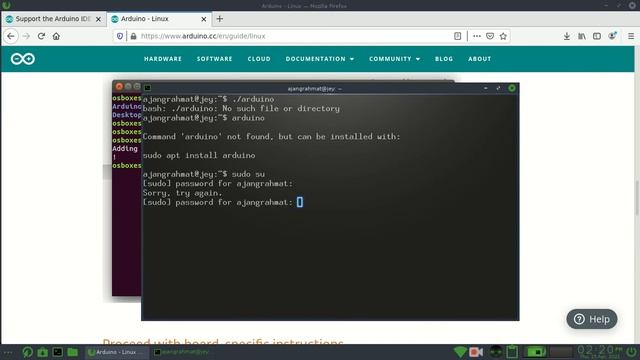Open the HARDWARE nav item

(x=163, y=59)
